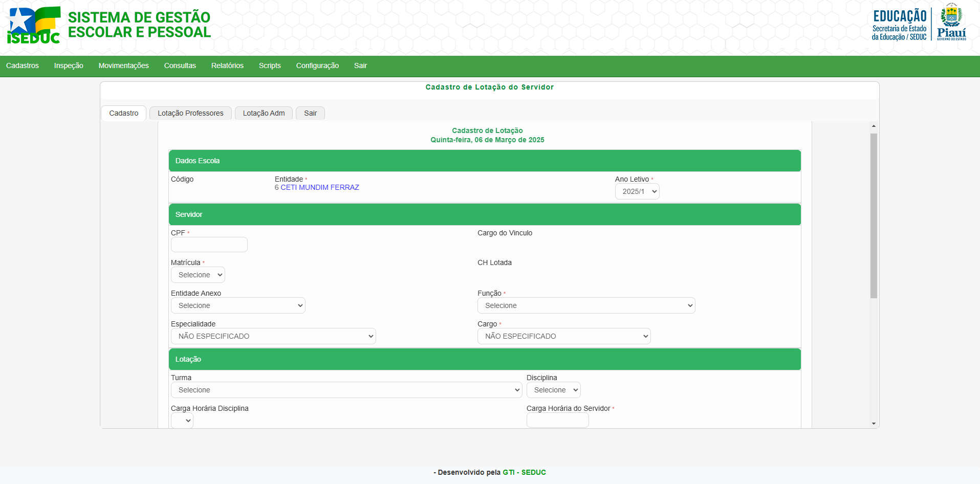The height and width of the screenshot is (484, 980).
Task: Open the Especialidade dropdown
Action: click(273, 336)
